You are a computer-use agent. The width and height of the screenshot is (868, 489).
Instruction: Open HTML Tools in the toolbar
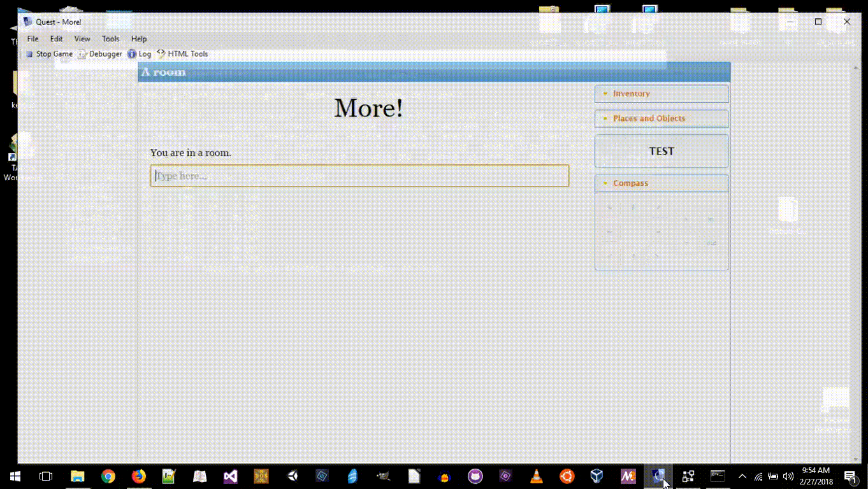182,54
